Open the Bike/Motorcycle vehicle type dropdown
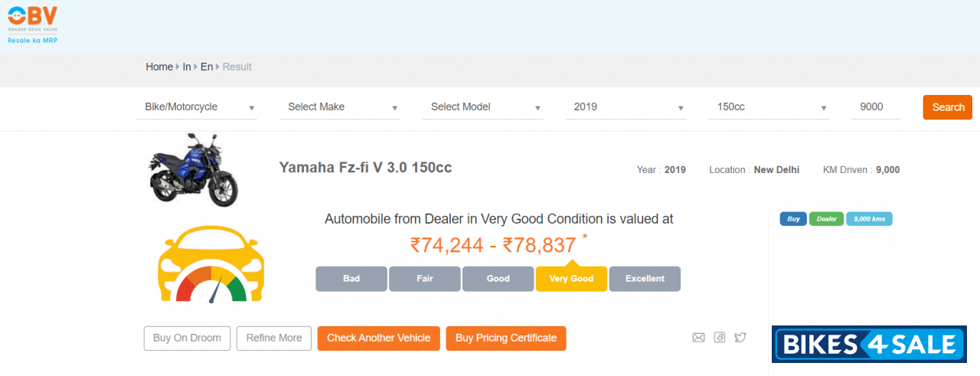This screenshot has height=376, width=980. pyautogui.click(x=197, y=107)
